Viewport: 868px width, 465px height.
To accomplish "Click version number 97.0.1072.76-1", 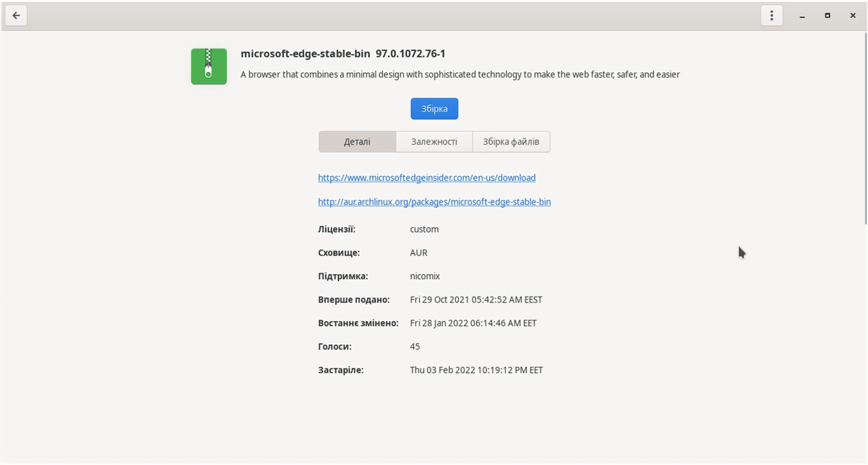I will (410, 54).
